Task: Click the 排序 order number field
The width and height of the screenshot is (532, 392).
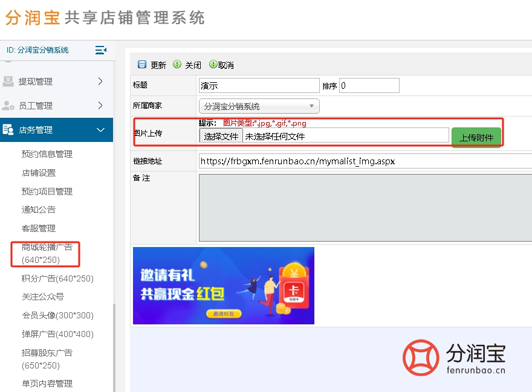Action: (369, 85)
